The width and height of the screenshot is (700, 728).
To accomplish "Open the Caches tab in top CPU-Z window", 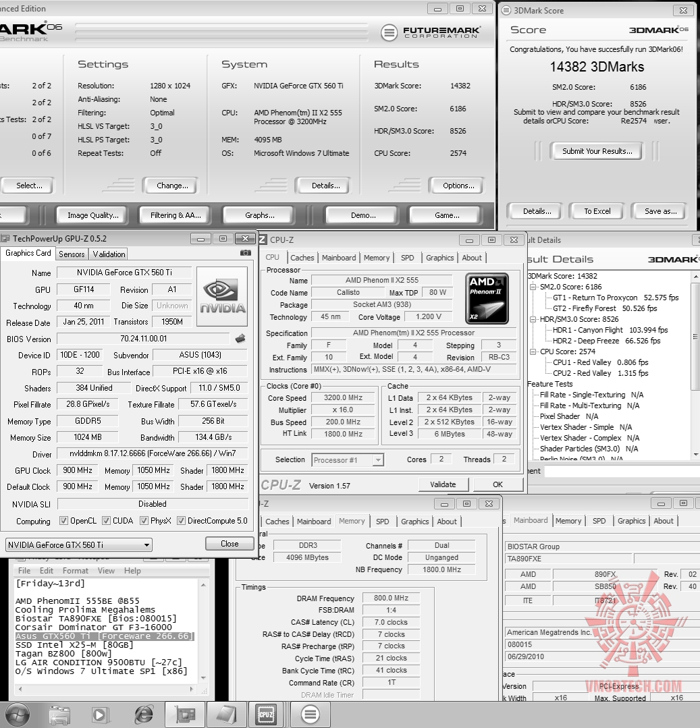I will pos(302,258).
